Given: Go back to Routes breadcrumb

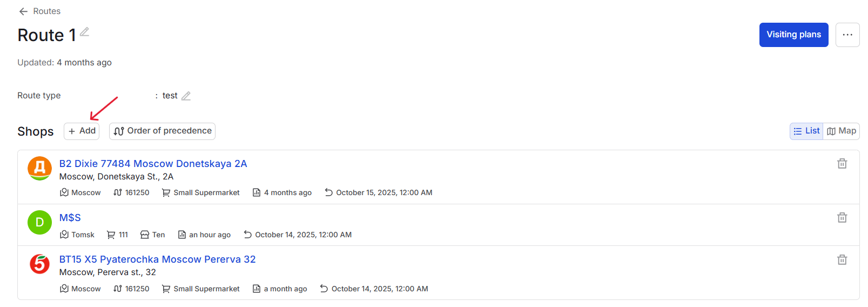Looking at the screenshot, I should click(46, 11).
